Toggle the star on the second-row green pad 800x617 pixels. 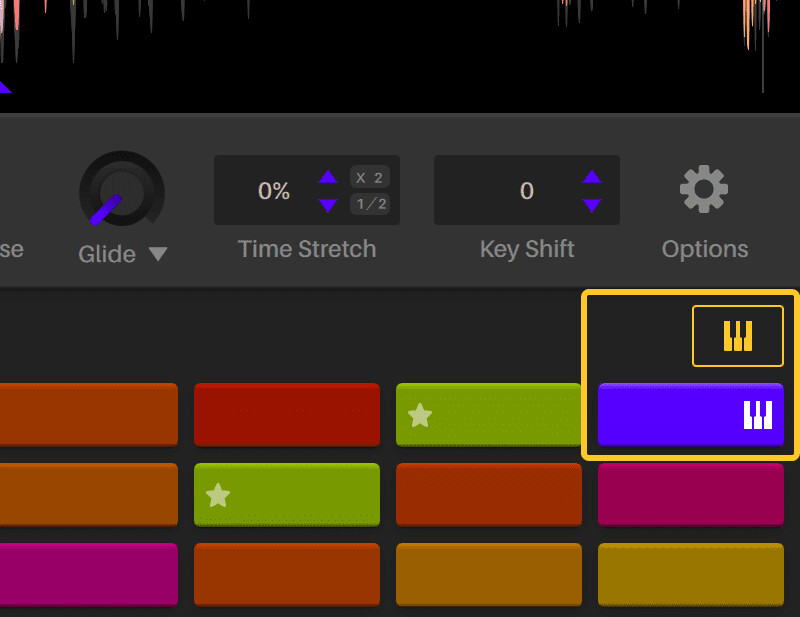[216, 494]
